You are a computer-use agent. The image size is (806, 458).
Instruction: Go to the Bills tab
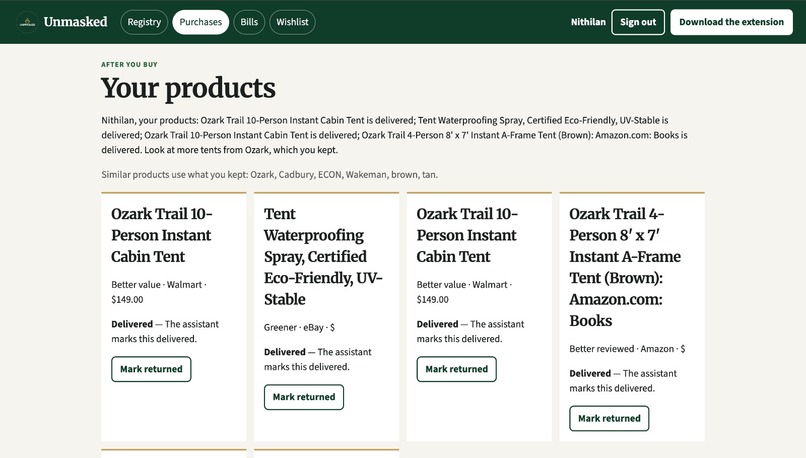click(x=249, y=22)
